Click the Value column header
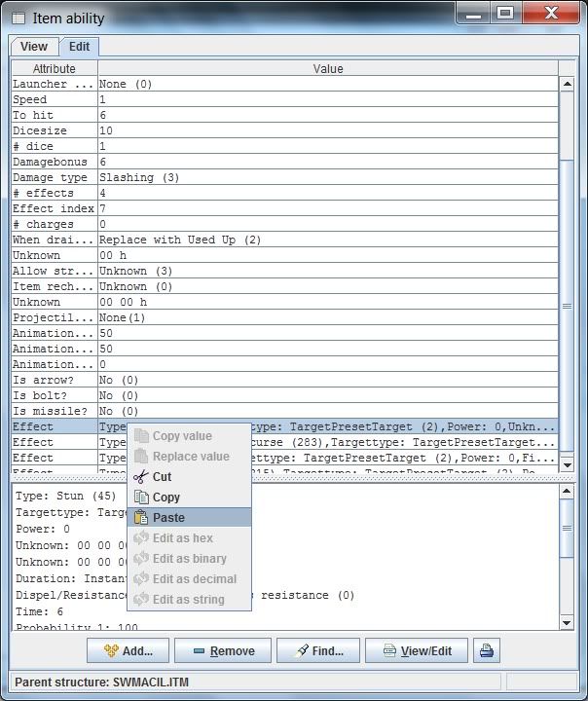 pos(327,69)
